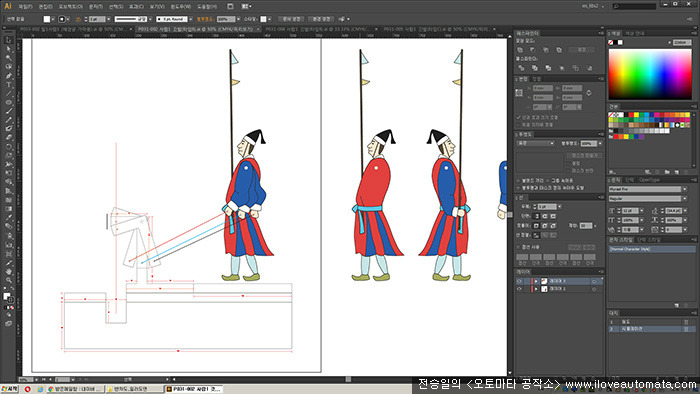Open the Arrange Documents icon in menu bar
Image resolution: width=700 pixels, height=394 pixels.
tap(245, 7)
